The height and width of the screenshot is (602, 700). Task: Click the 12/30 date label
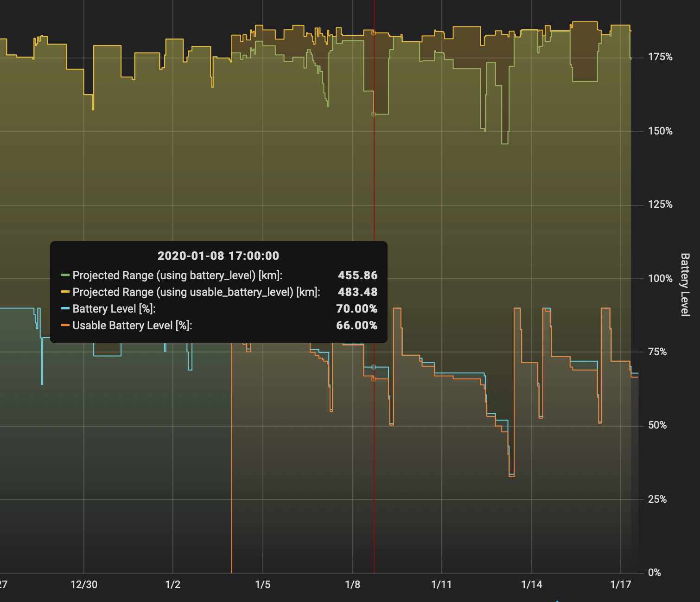pos(84,584)
